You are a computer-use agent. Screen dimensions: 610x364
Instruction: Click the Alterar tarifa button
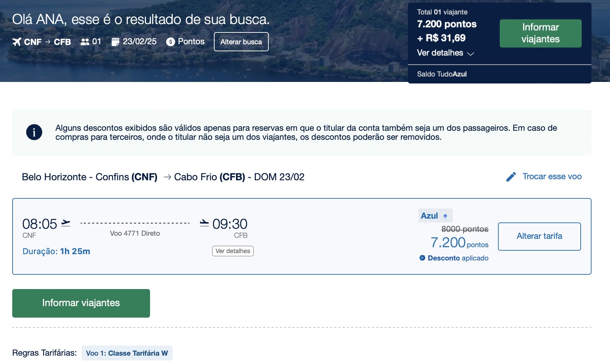(540, 236)
